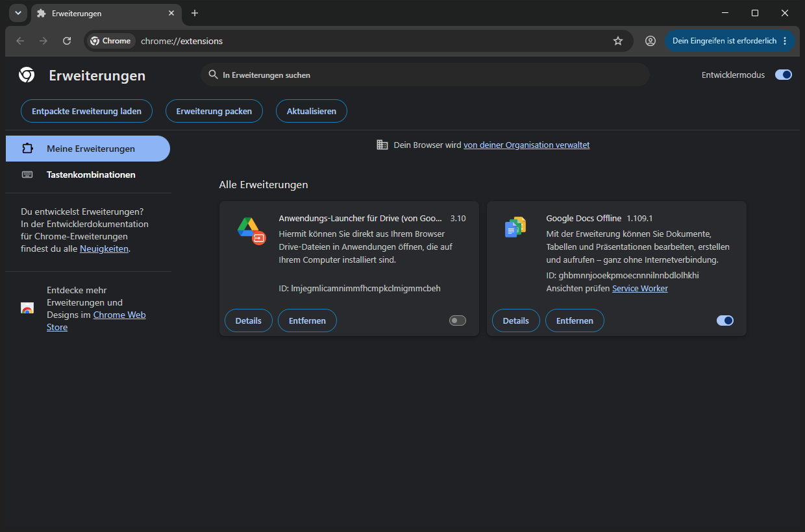
Task: Open Details for Google Docs Offline
Action: click(516, 320)
